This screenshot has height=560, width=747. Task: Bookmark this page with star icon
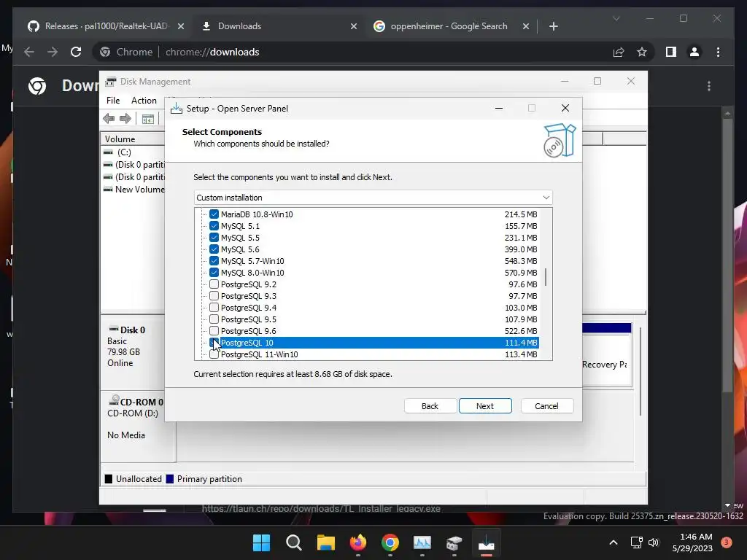tap(642, 52)
